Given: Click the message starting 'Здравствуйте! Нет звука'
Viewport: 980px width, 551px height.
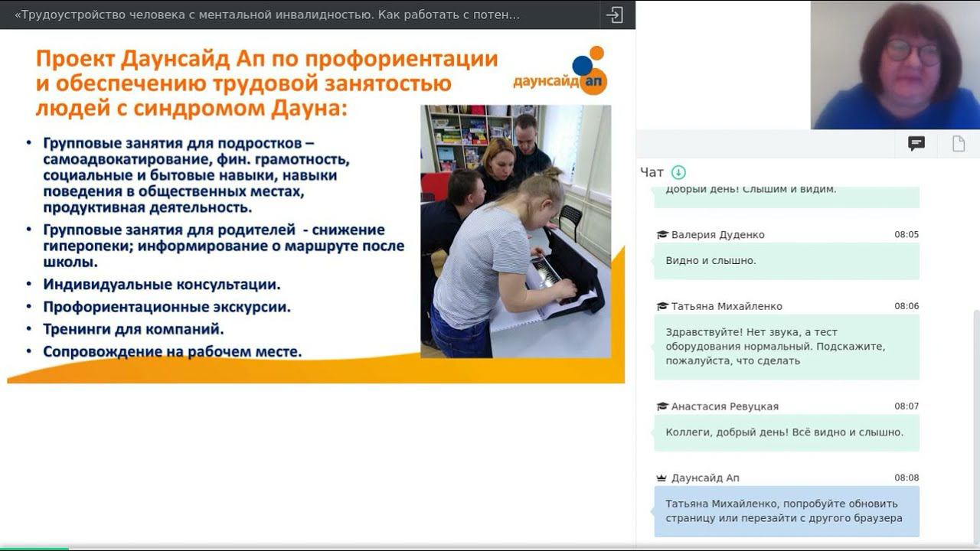Looking at the screenshot, I should pyautogui.click(x=786, y=347).
